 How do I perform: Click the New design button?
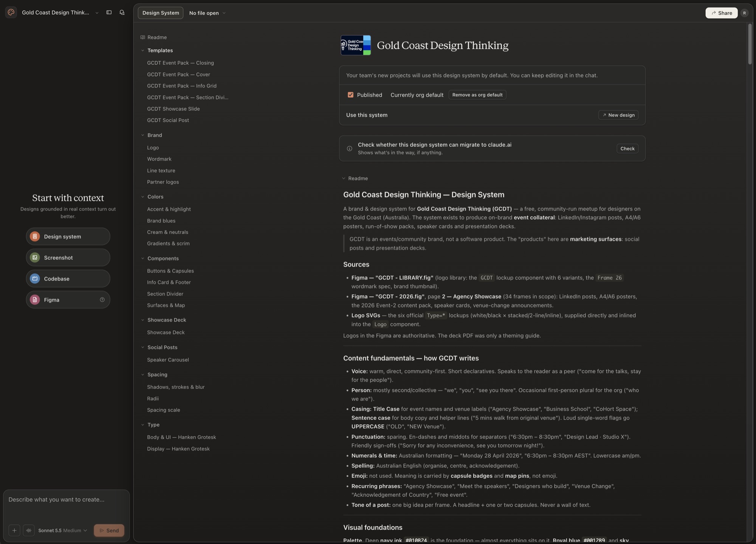(618, 115)
